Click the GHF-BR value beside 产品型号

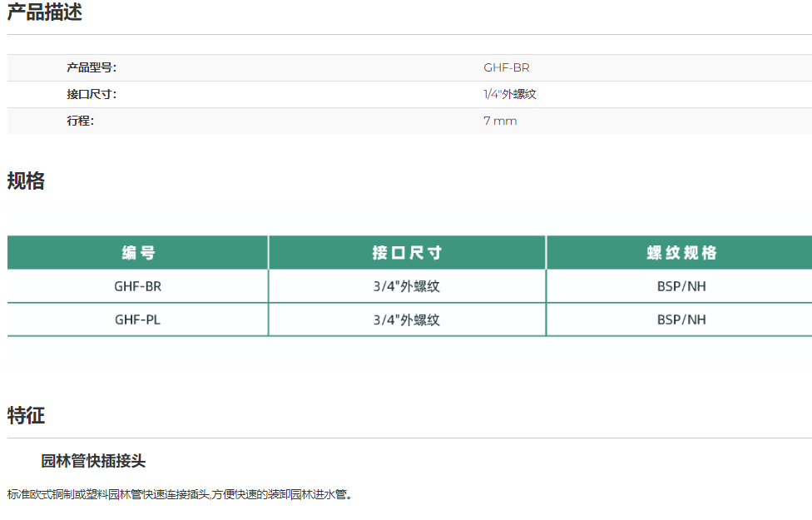pyautogui.click(x=506, y=68)
